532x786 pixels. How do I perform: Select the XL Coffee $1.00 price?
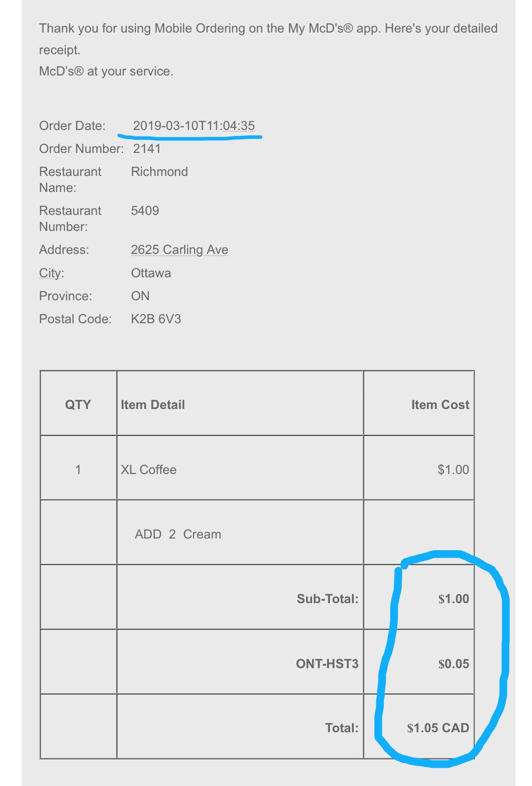453,470
